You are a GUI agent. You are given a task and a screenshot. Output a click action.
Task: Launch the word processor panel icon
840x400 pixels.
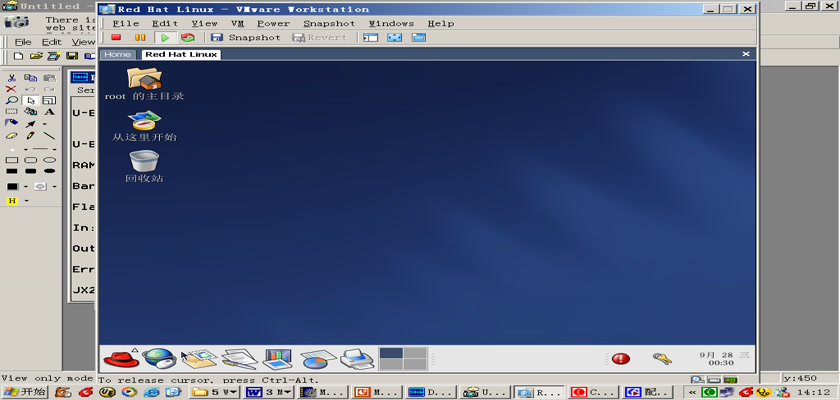pyautogui.click(x=239, y=358)
